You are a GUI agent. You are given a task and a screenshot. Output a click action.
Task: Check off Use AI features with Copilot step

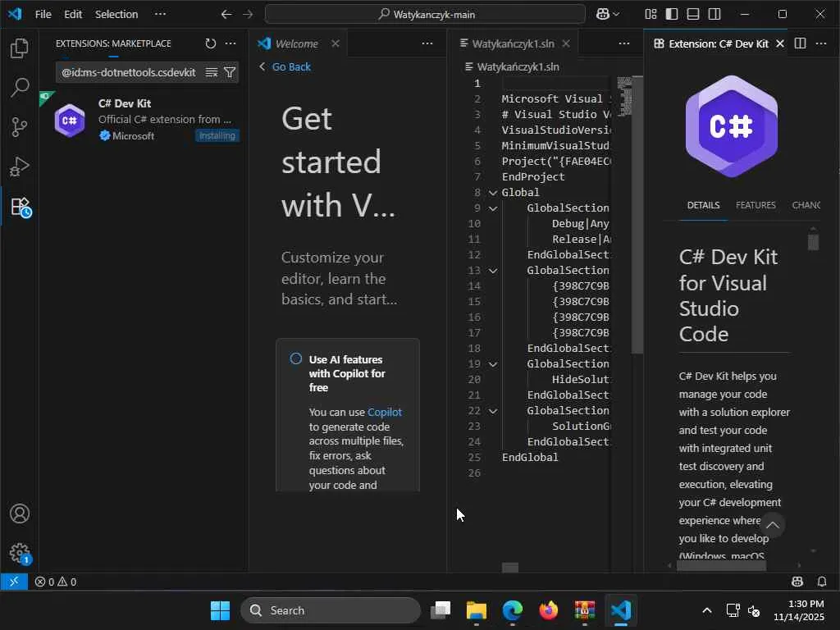click(295, 359)
